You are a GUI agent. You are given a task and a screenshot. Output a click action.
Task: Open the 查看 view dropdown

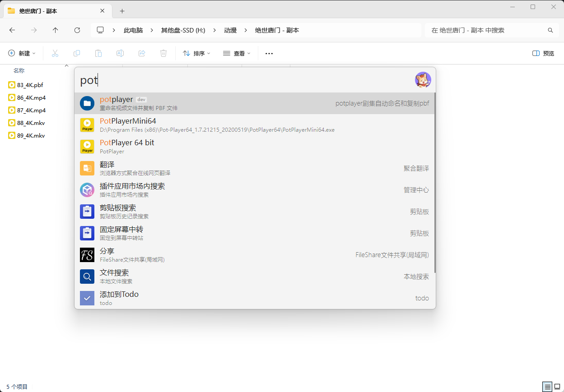(x=237, y=53)
